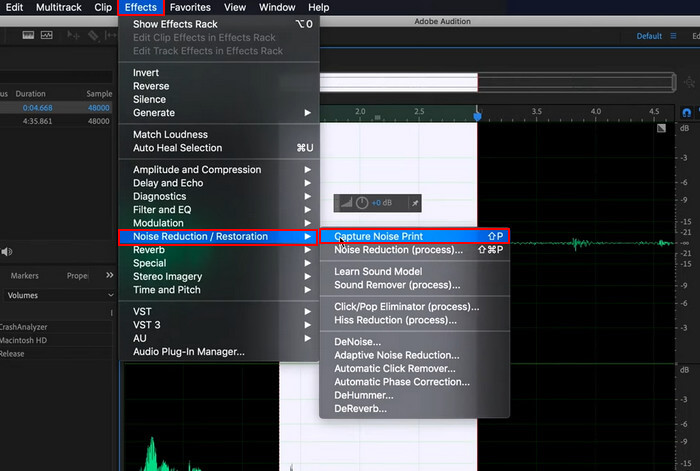
Task: Toggle the spectral frequency display icon
Action: (28, 35)
